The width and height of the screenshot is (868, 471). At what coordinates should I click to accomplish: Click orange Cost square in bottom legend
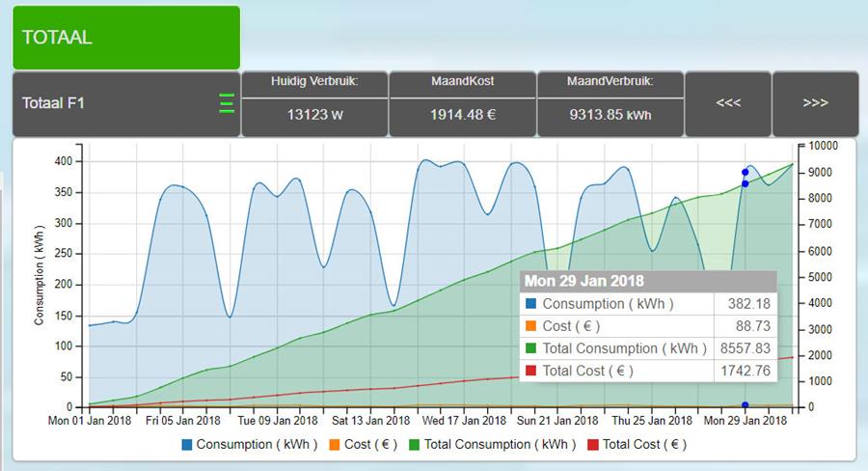point(336,445)
